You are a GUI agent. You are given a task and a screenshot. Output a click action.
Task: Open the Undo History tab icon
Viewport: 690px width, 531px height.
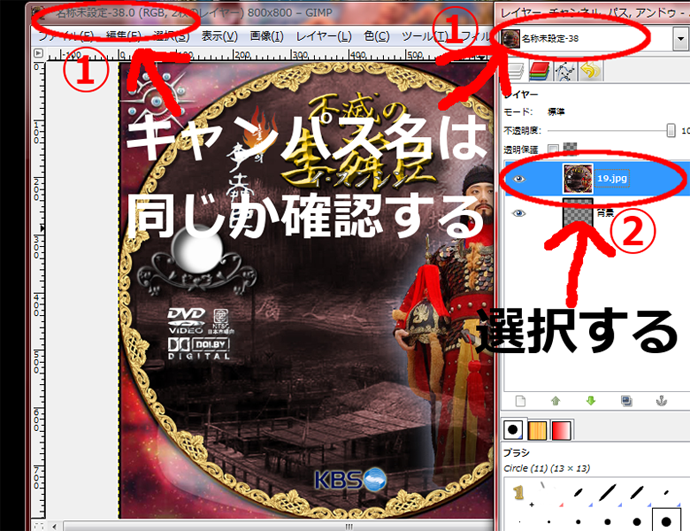(591, 71)
